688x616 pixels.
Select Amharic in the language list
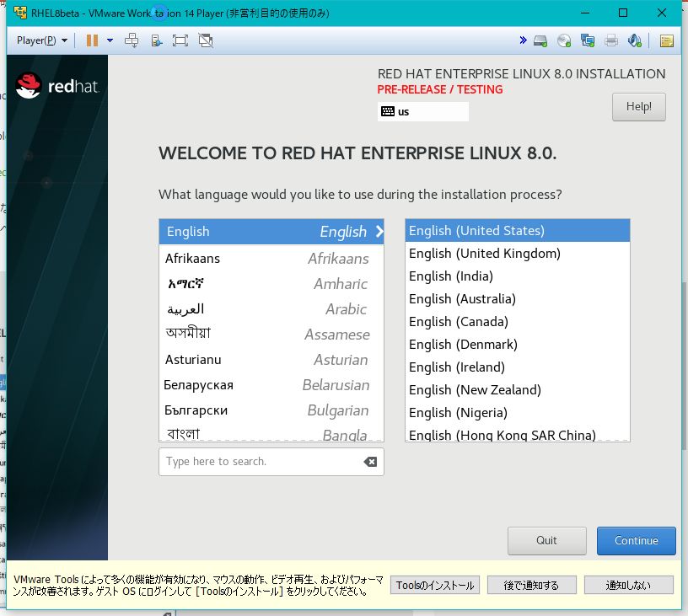pos(271,284)
